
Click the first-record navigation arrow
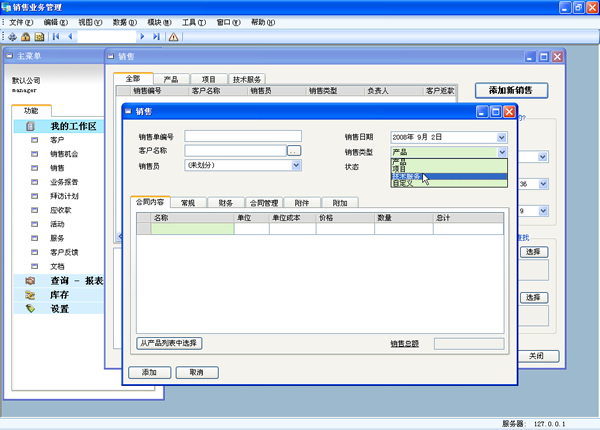pyautogui.click(x=55, y=37)
